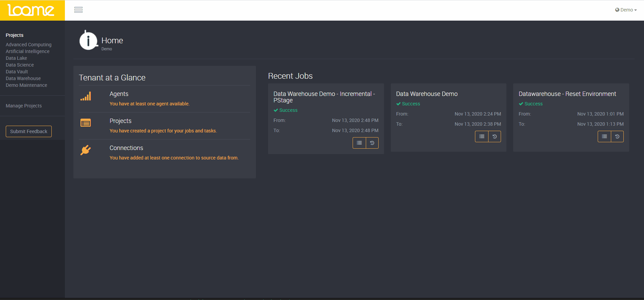
Task: Open the Agents heading
Action: coord(119,94)
